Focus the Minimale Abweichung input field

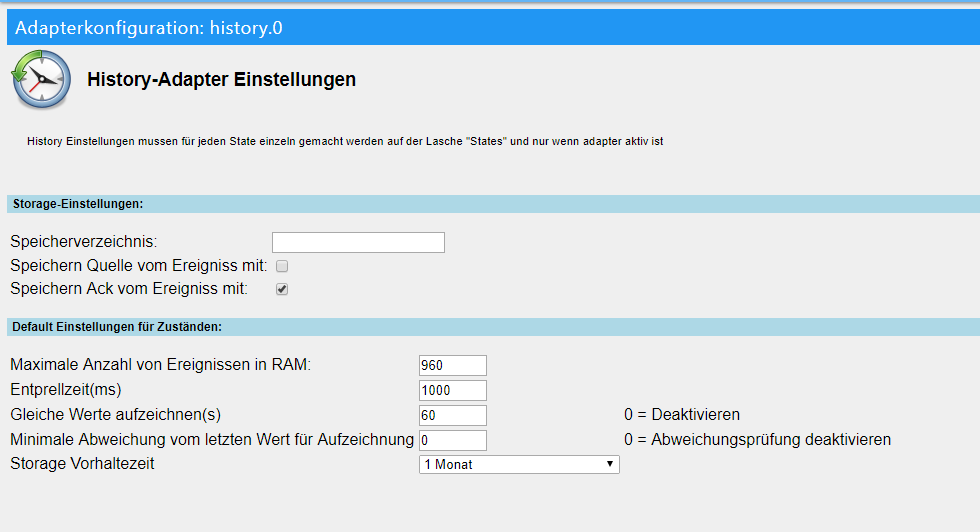453,440
